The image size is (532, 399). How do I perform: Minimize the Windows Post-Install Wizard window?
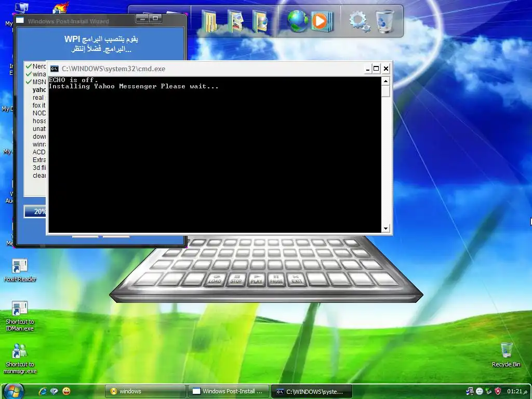click(142, 19)
